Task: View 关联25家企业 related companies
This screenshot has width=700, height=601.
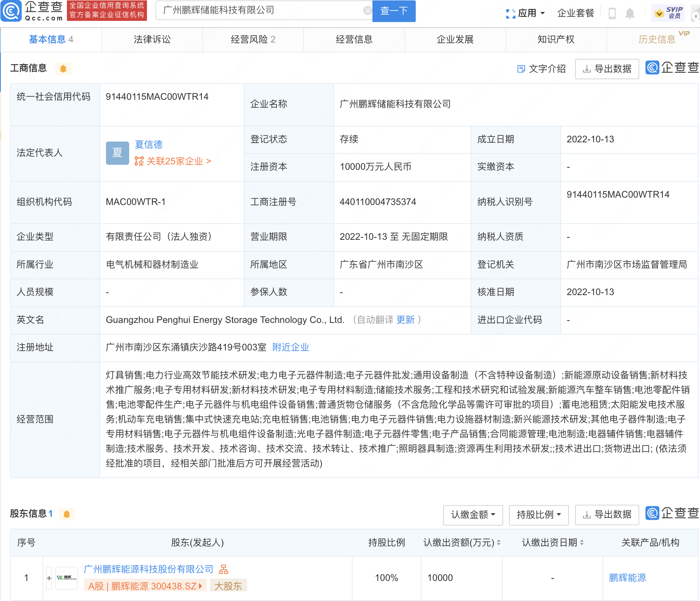Action: pos(173,161)
